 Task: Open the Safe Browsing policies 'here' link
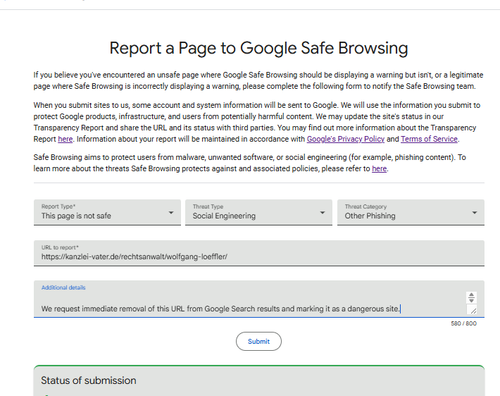379,169
